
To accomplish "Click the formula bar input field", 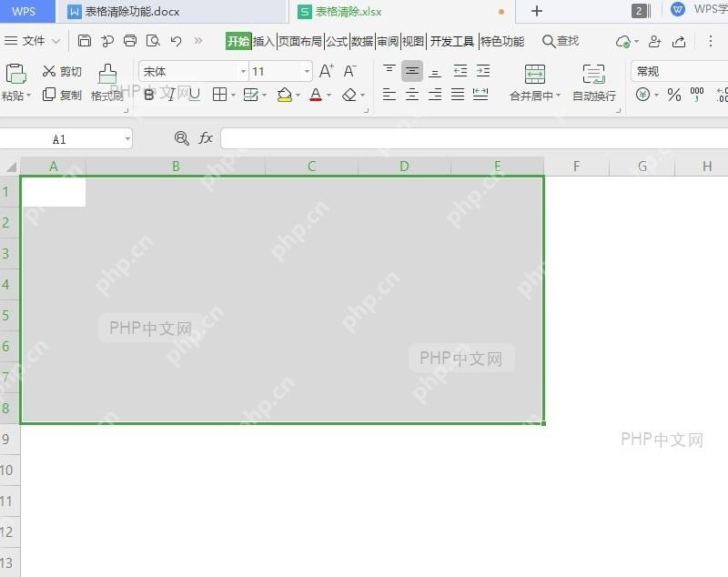I will (x=474, y=138).
